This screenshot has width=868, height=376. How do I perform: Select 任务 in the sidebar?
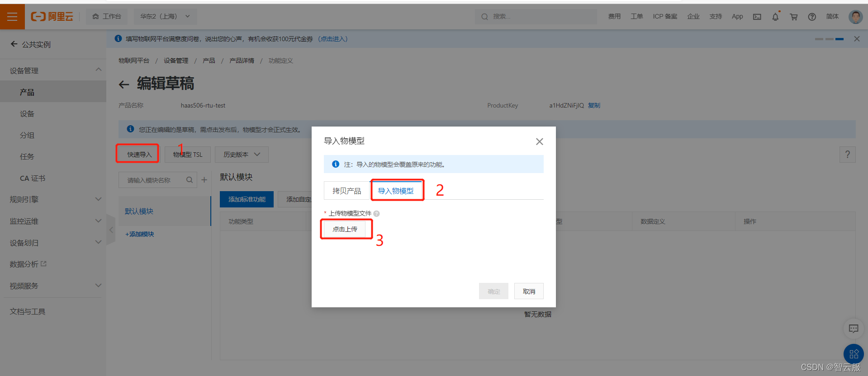53,156
